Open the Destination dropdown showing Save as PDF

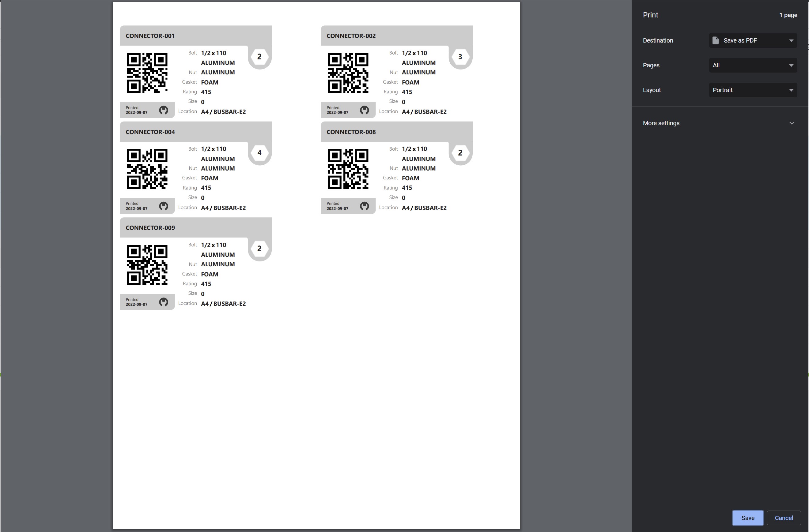coord(753,40)
